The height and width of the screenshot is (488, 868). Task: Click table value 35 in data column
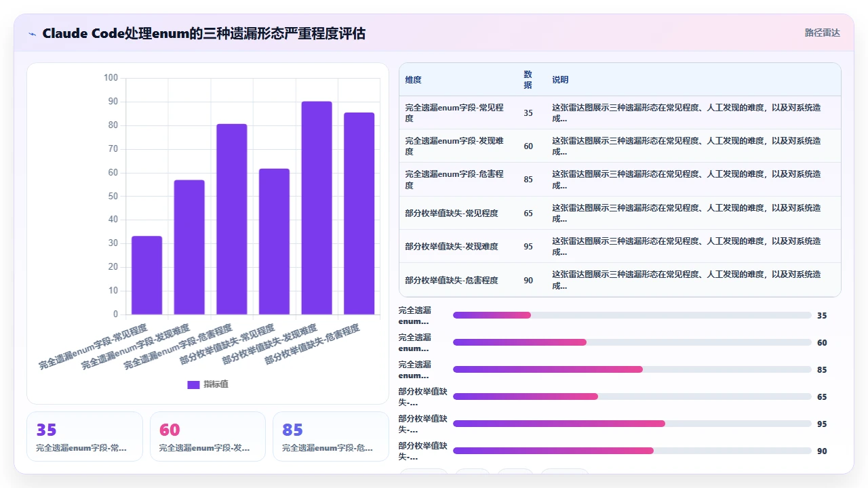tap(528, 113)
